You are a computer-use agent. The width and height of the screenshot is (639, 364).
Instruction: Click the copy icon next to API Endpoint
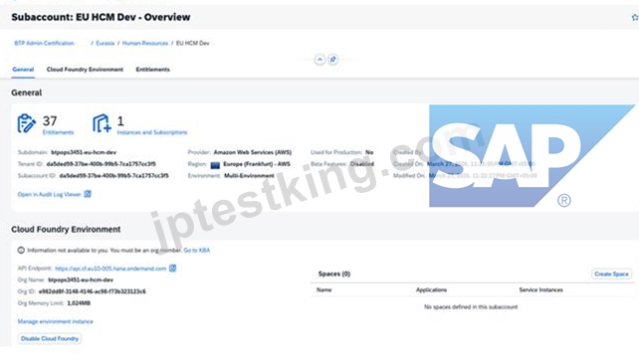(173, 268)
